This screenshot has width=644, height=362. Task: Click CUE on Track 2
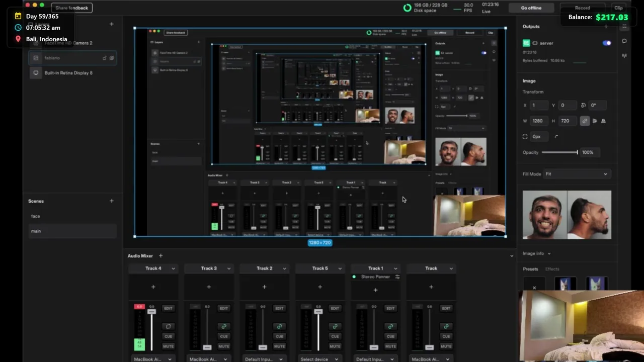(279, 336)
